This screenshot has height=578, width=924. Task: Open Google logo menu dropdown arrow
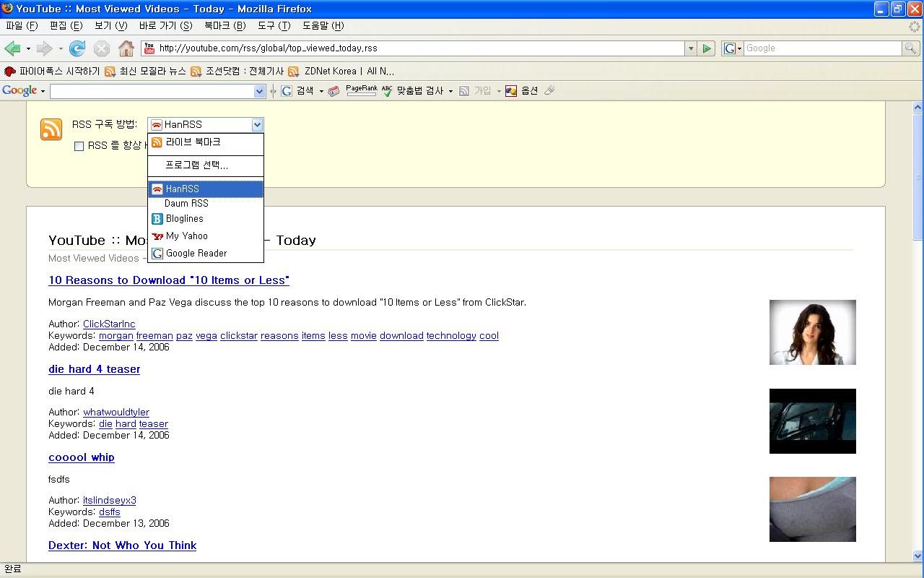tap(43, 91)
